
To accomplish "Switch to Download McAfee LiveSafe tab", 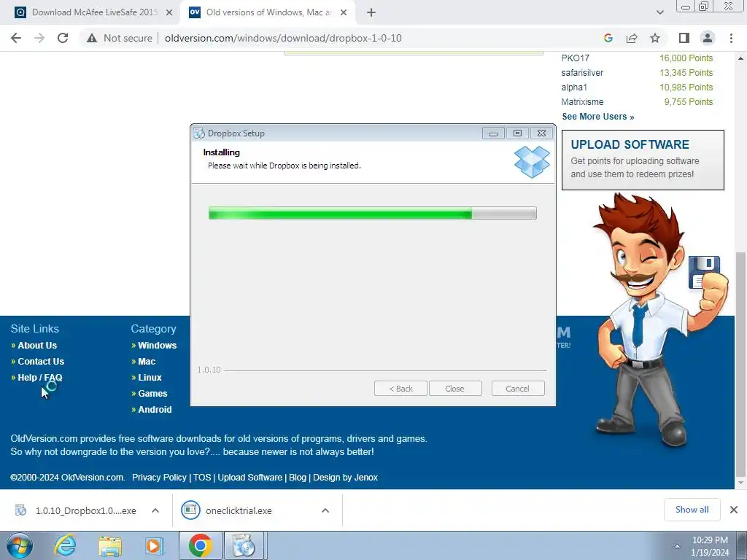I will pyautogui.click(x=94, y=13).
